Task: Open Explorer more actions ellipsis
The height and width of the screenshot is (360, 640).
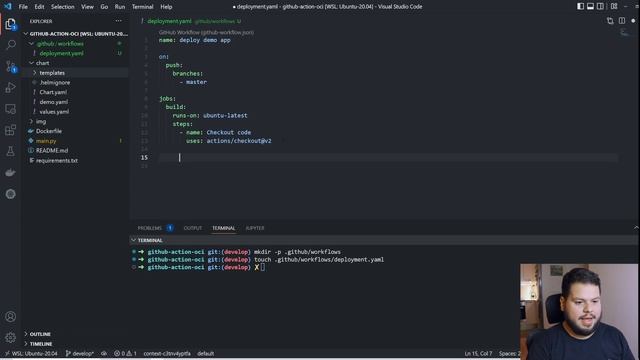Action: pos(118,21)
